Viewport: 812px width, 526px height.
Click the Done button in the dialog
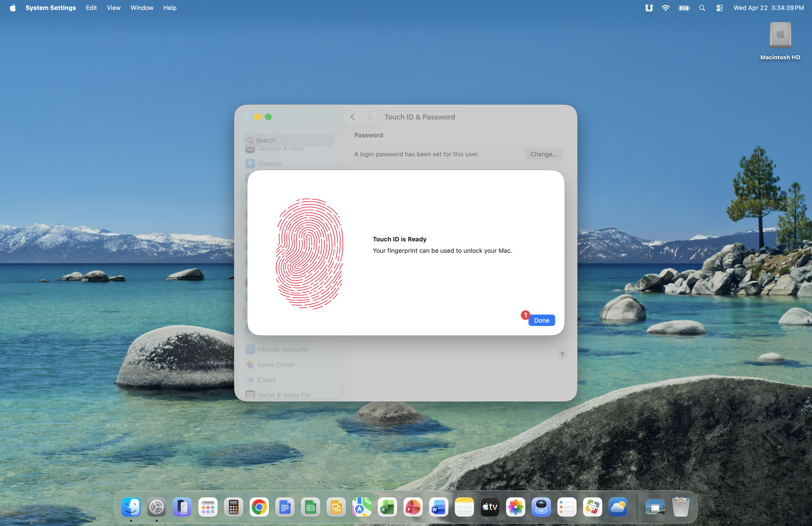pyautogui.click(x=541, y=320)
